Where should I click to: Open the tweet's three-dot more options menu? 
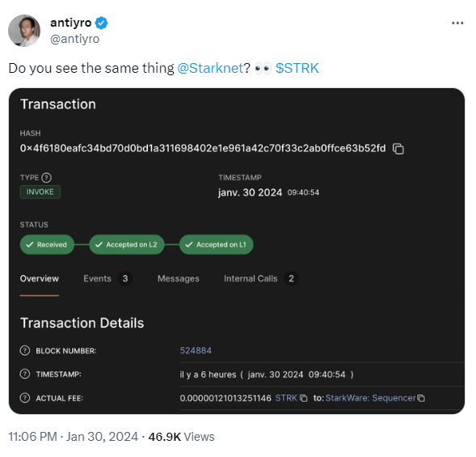point(457,23)
